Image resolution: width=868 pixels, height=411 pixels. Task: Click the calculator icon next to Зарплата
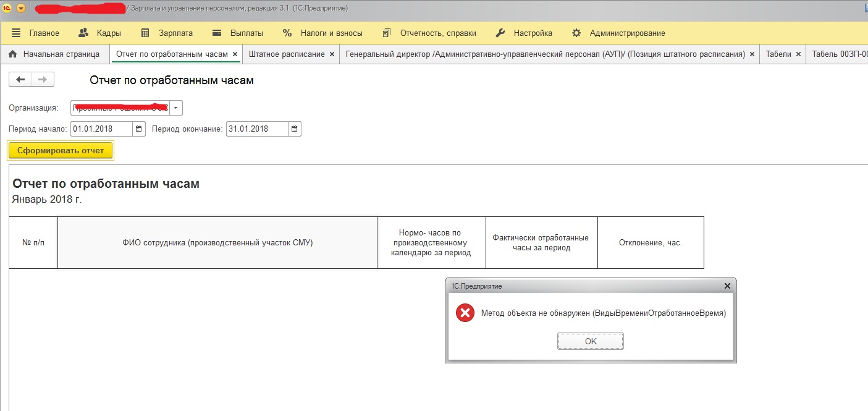pyautogui.click(x=145, y=33)
